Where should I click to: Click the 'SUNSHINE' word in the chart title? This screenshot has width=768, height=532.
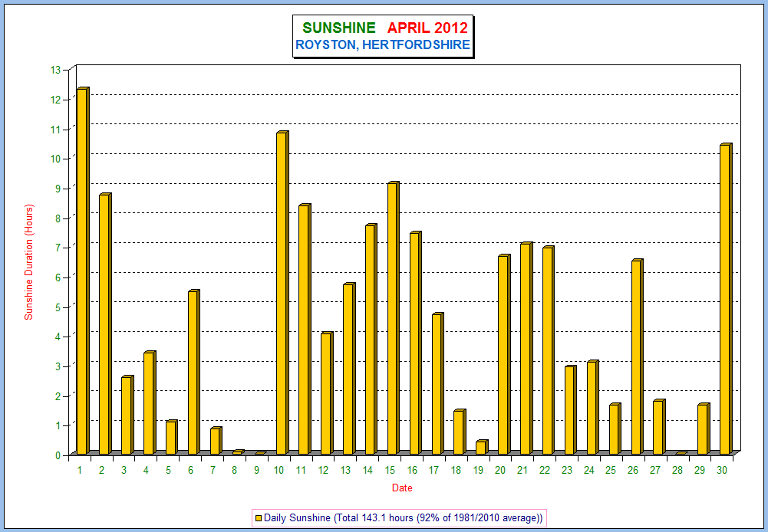pyautogui.click(x=339, y=28)
